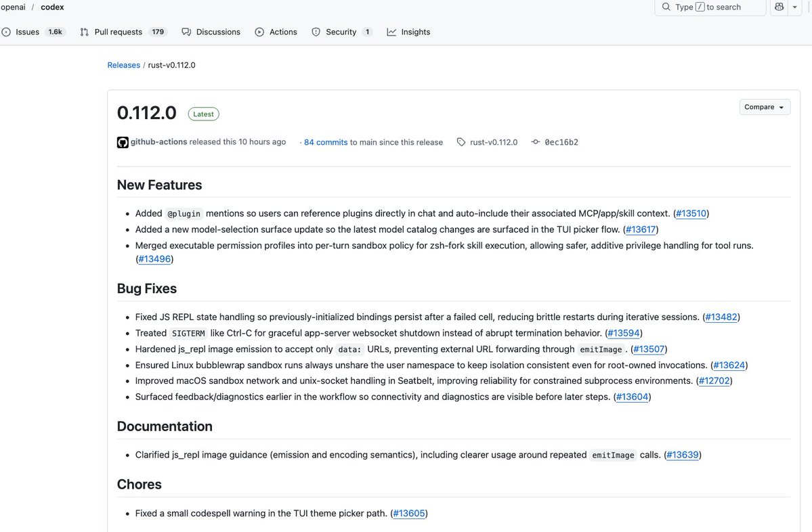
Task: Click the Issues circle icon
Action: click(x=6, y=32)
